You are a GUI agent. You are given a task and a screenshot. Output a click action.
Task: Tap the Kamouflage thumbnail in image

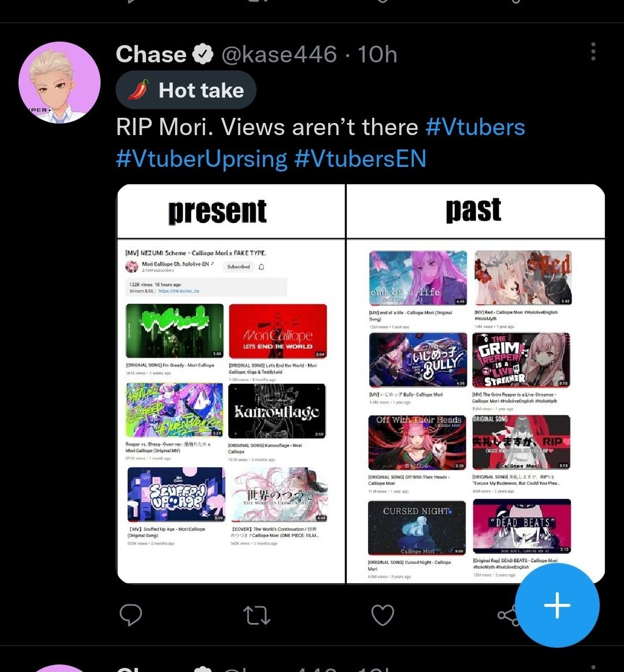point(277,410)
